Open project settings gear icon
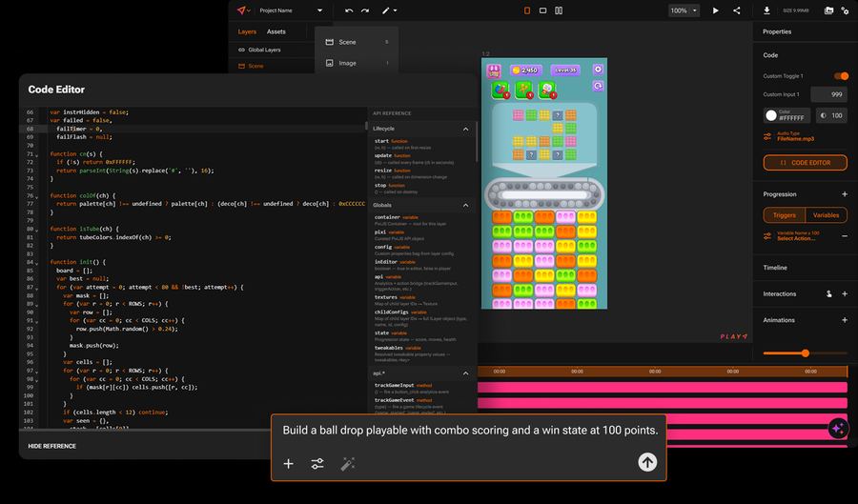This screenshot has width=858, height=504. 845,10
